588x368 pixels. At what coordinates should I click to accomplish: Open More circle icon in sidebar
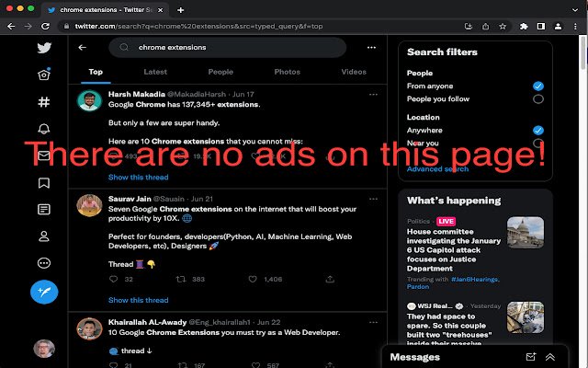(44, 263)
